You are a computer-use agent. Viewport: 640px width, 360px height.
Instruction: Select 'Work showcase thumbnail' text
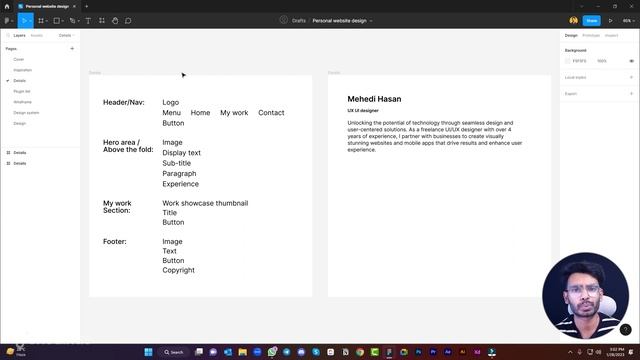[205, 203]
